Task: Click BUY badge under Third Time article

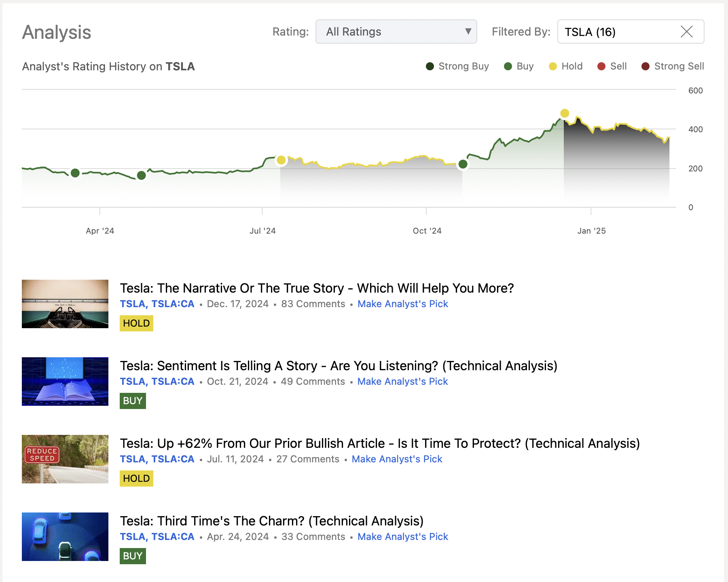Action: pos(133,556)
